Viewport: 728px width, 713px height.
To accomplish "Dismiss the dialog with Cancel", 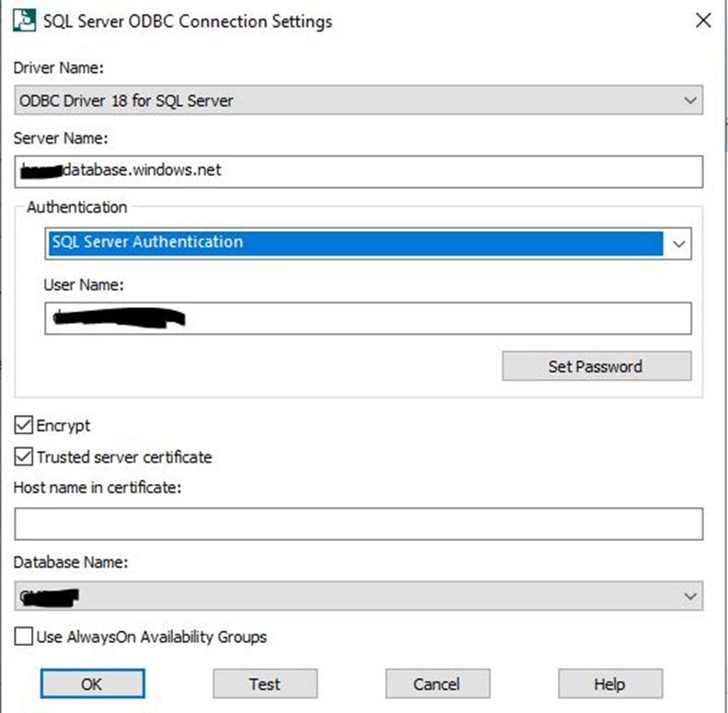I will click(437, 684).
